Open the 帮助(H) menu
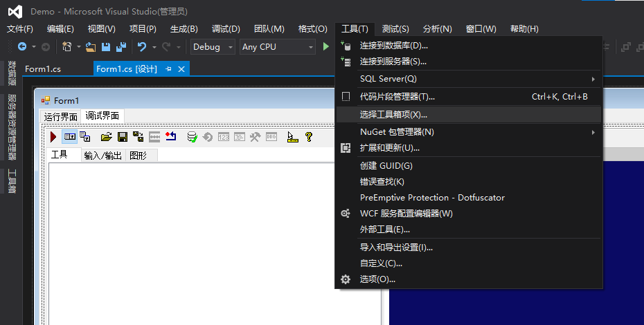Viewport: 644px width, 325px height. [524, 29]
